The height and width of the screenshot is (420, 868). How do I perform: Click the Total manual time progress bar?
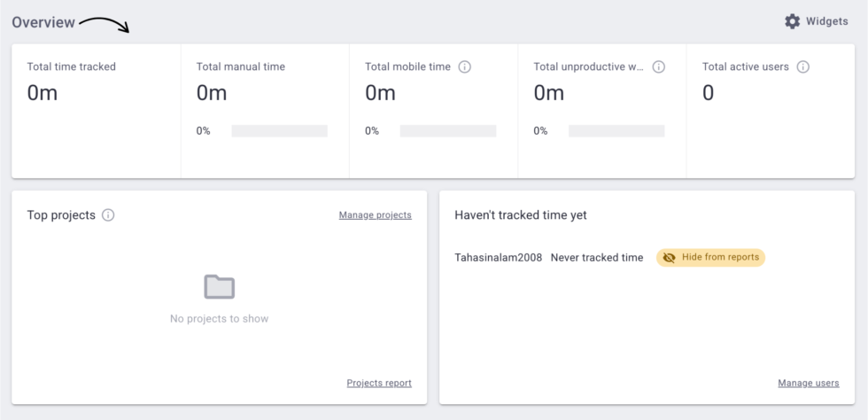[279, 130]
